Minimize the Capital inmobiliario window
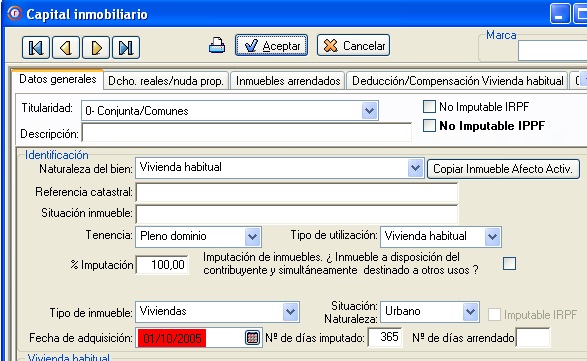The height and width of the screenshot is (361, 587). 560,13
